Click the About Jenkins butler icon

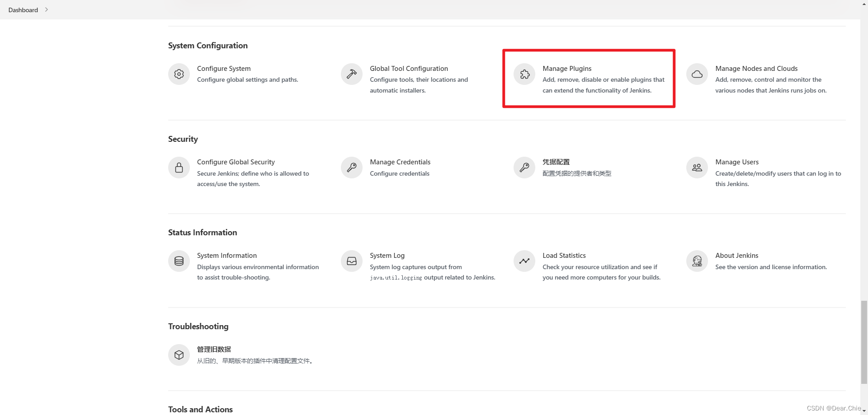pos(697,261)
